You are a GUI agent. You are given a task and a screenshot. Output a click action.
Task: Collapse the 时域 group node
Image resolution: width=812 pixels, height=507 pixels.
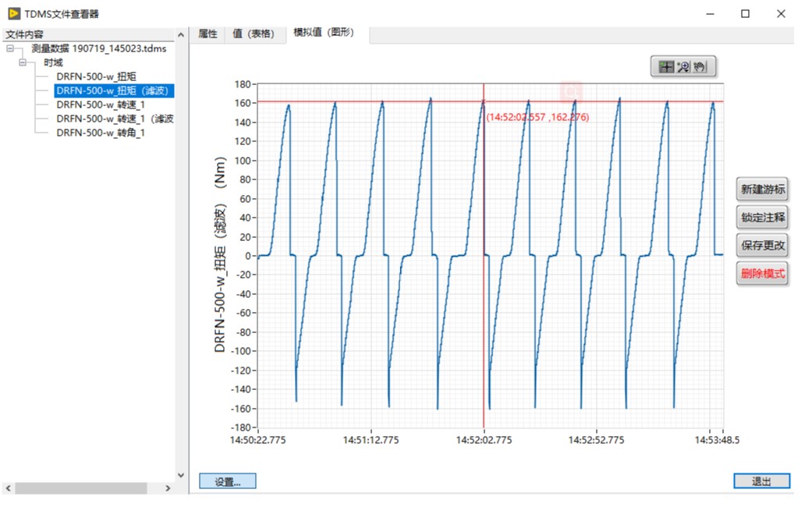(x=23, y=62)
